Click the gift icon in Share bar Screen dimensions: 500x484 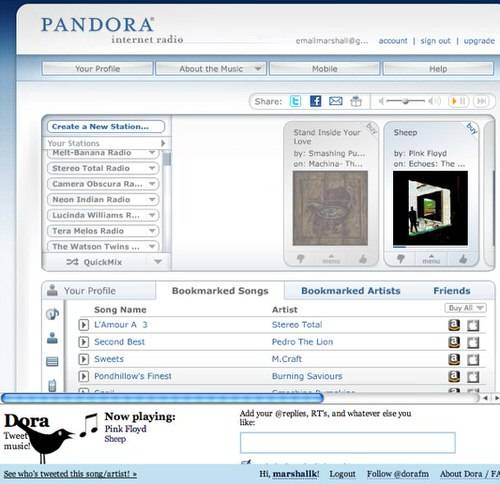[x=356, y=101]
